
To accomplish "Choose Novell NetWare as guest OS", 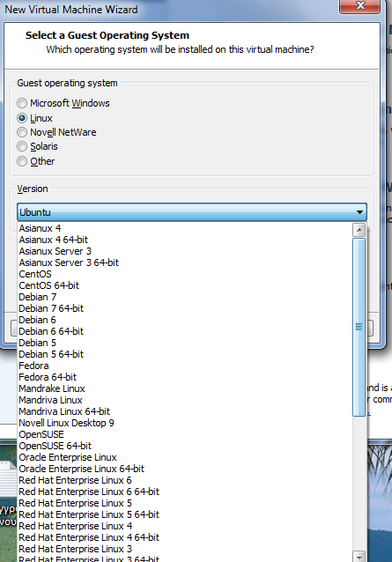I will coord(22,132).
